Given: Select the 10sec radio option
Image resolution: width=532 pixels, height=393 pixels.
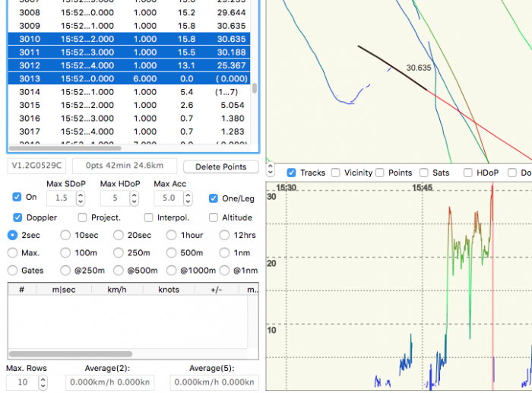Looking at the screenshot, I should point(66,235).
